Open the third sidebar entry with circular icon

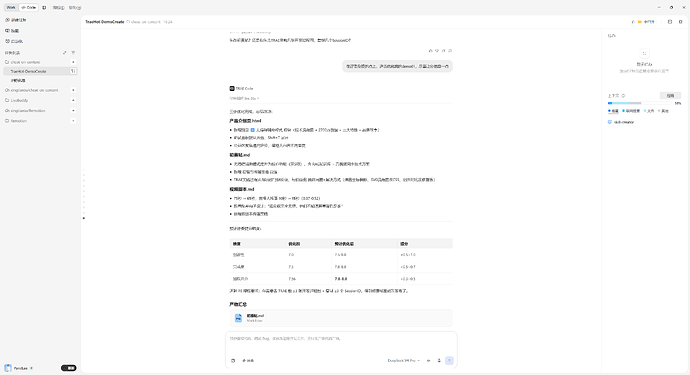(14, 41)
